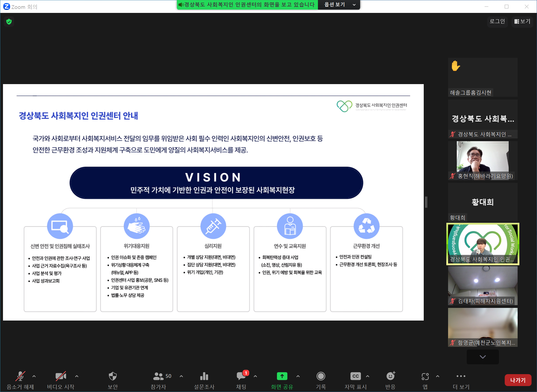This screenshot has height=392, width=537.
Task: Grab the divider handle beside the video panel
Action: (426, 202)
